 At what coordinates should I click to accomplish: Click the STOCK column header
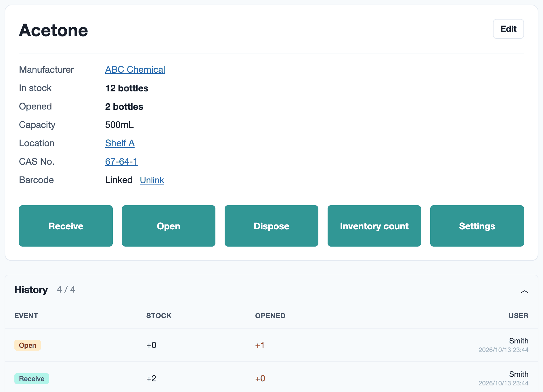click(159, 316)
